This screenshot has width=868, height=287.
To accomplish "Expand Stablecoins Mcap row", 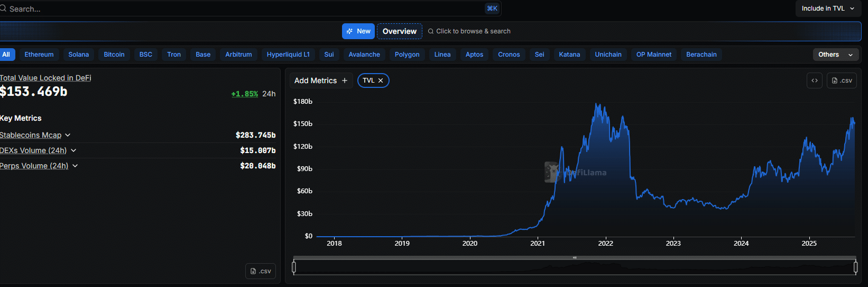I will [35, 135].
